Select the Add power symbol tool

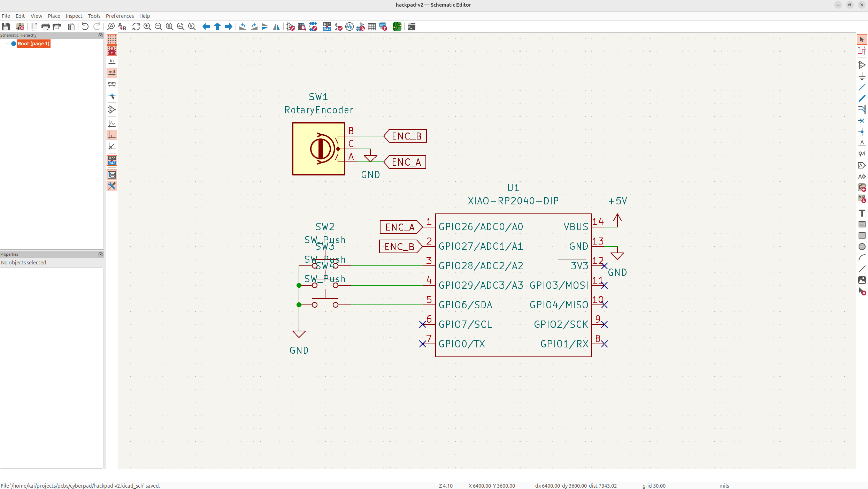point(862,76)
